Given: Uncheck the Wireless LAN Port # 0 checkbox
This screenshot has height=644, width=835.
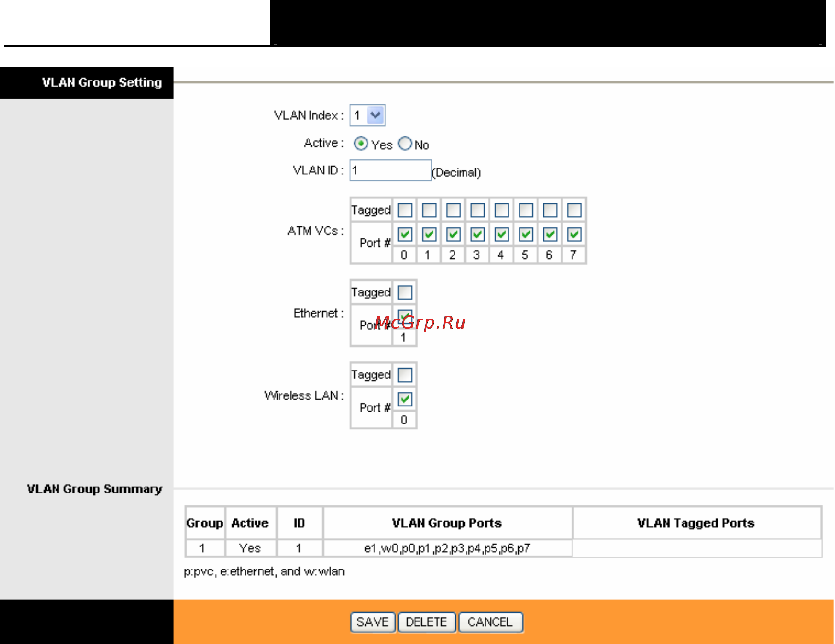Looking at the screenshot, I should (405, 399).
